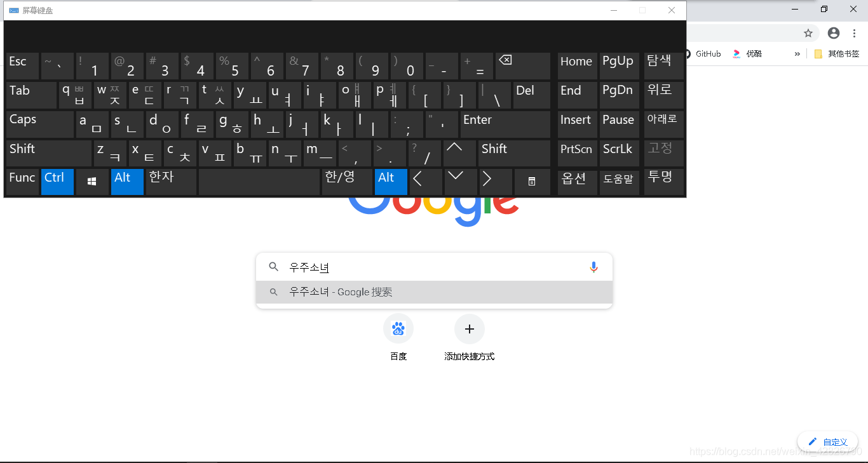
Task: Click the backslash key
Action: 494,95
